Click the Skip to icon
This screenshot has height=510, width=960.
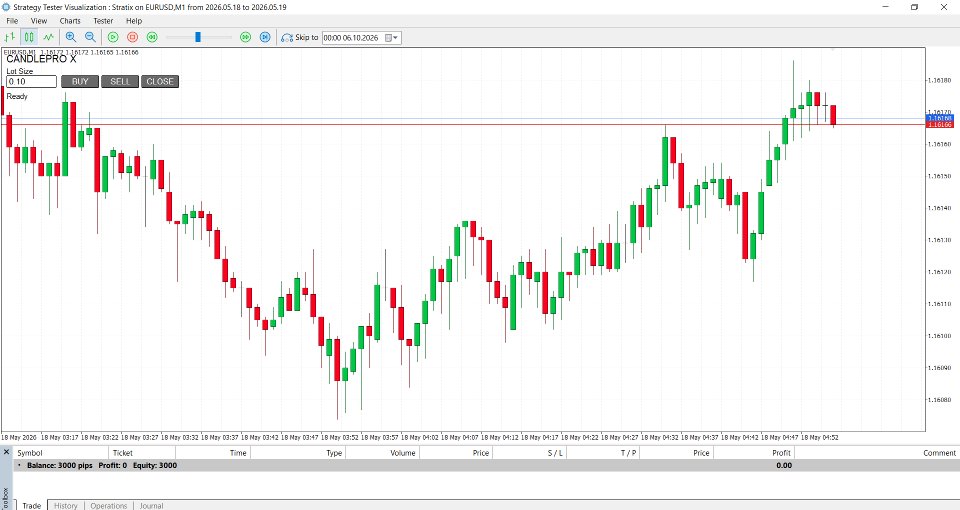click(287, 38)
